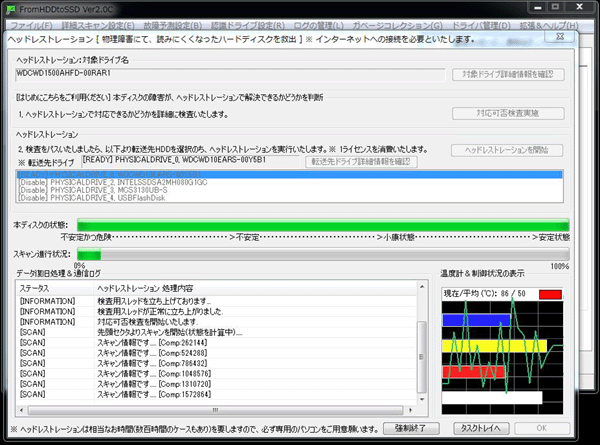Click the タスクトレイへ button
Viewport: 600px width, 445px height.
[481, 428]
